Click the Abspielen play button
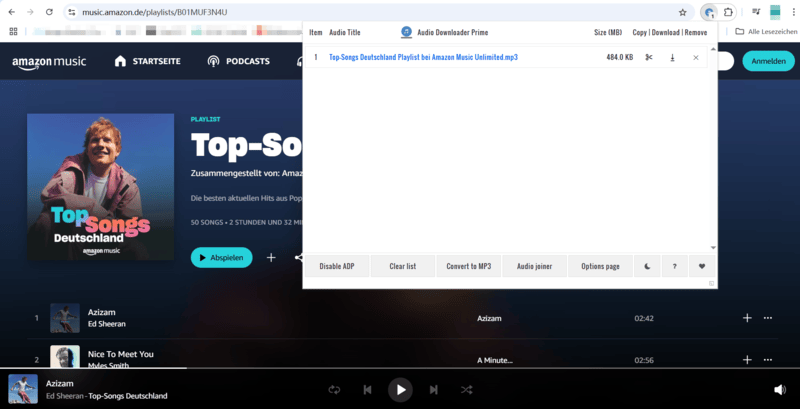800x409 pixels. [x=221, y=258]
